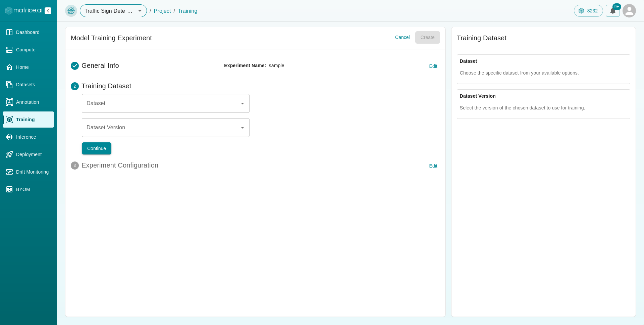644x325 pixels.
Task: Click the Training Dataset step heading
Action: (x=106, y=86)
